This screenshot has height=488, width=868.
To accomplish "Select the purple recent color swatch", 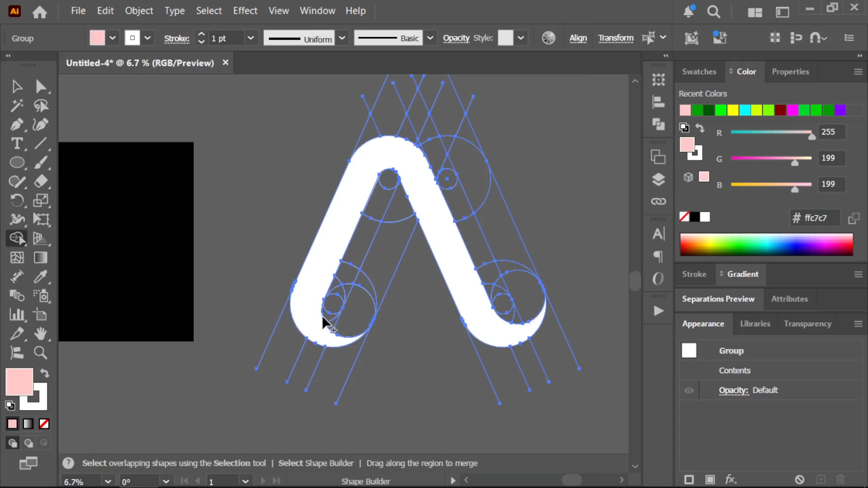I will click(x=840, y=110).
